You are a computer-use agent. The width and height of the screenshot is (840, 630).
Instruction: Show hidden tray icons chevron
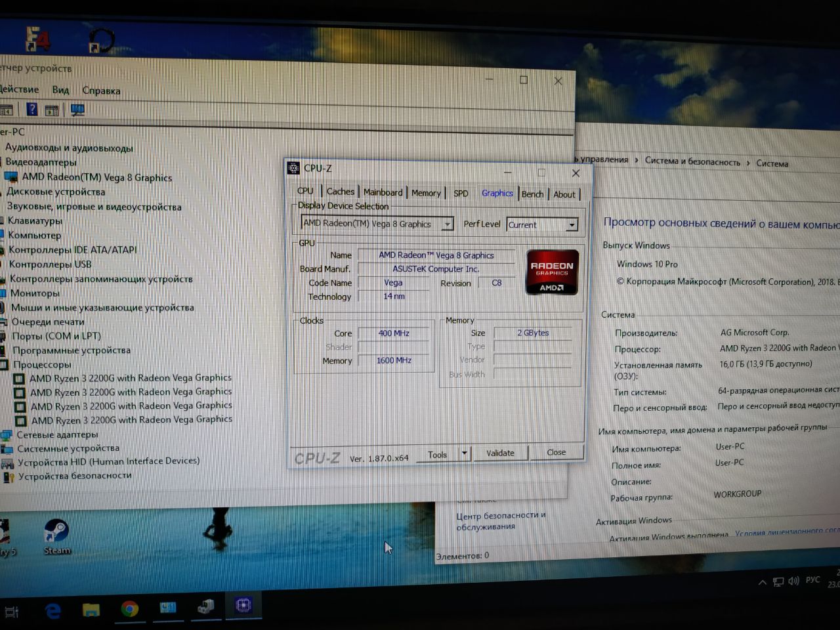(x=763, y=582)
